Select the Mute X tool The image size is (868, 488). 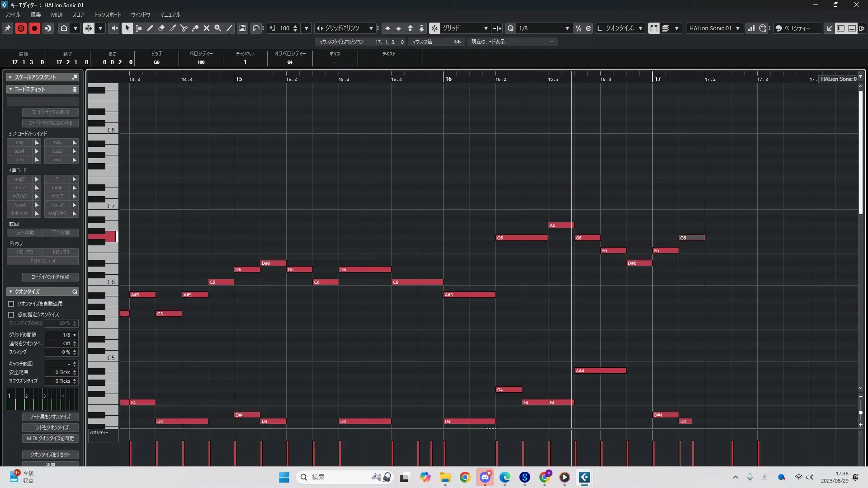click(x=207, y=28)
